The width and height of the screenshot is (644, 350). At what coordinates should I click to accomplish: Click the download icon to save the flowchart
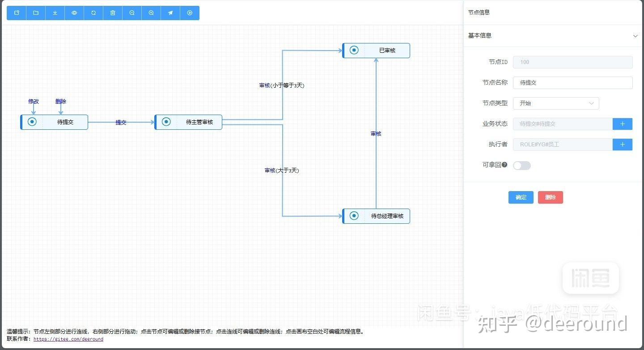pos(55,13)
